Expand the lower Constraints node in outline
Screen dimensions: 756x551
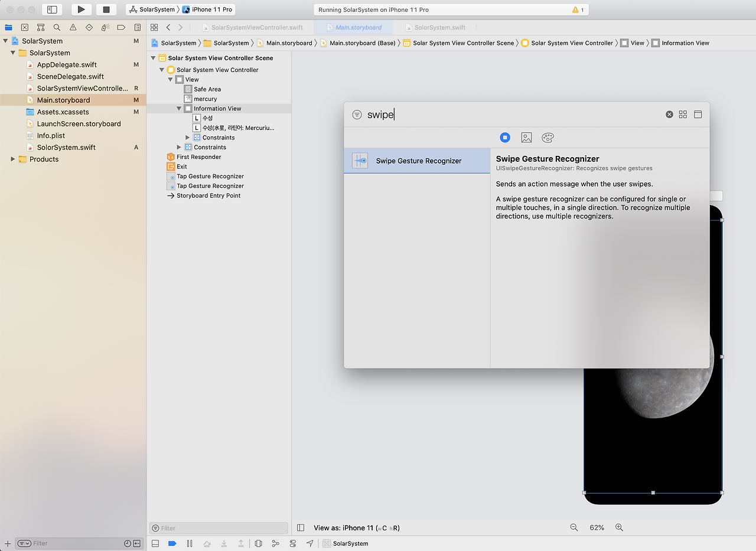[179, 147]
